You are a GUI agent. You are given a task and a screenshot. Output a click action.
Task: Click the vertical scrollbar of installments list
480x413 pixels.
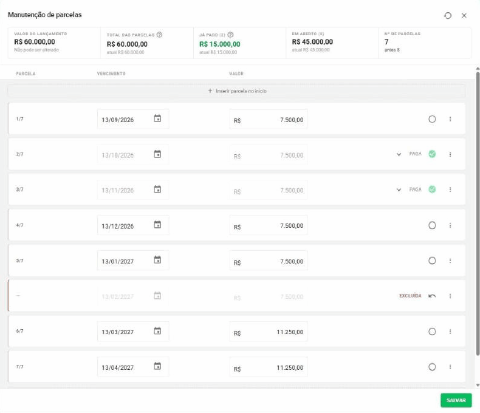[478, 213]
